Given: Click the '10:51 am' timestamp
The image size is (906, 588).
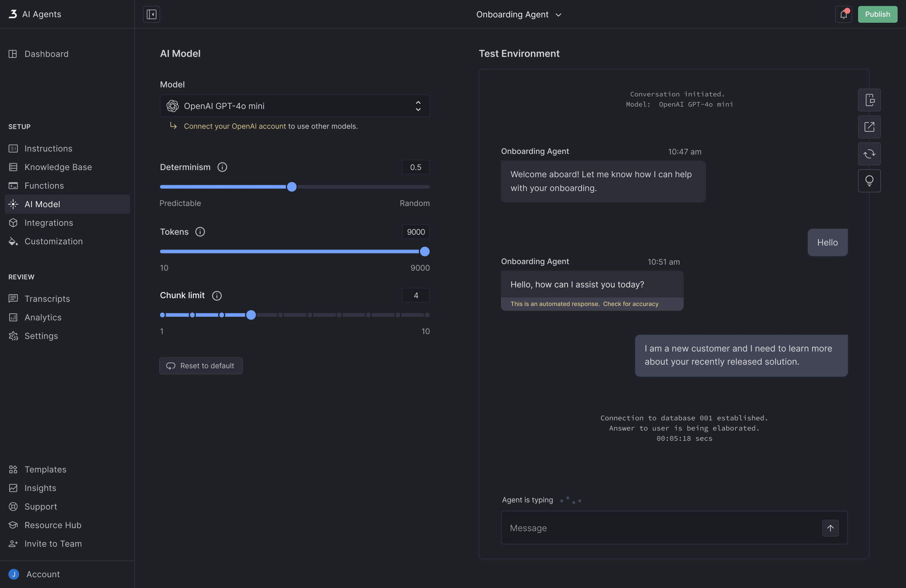Looking at the screenshot, I should (664, 262).
